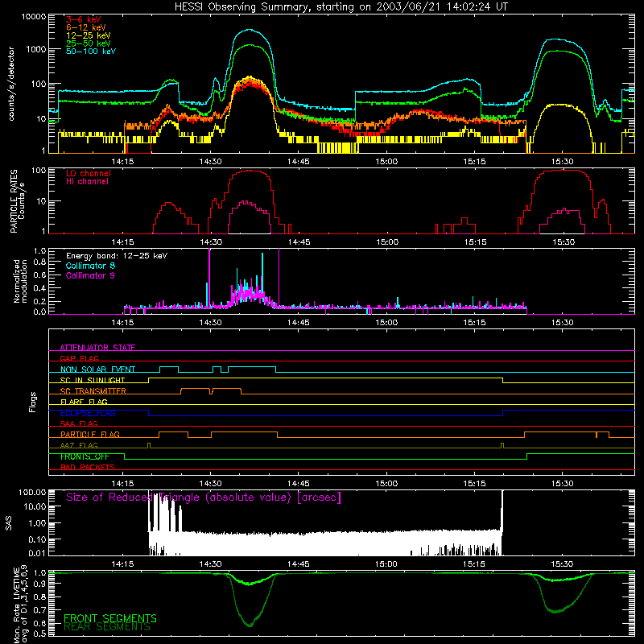This screenshot has height=644, width=644.
Task: Click the HESSI Observing Summary plot title
Action: point(341,7)
